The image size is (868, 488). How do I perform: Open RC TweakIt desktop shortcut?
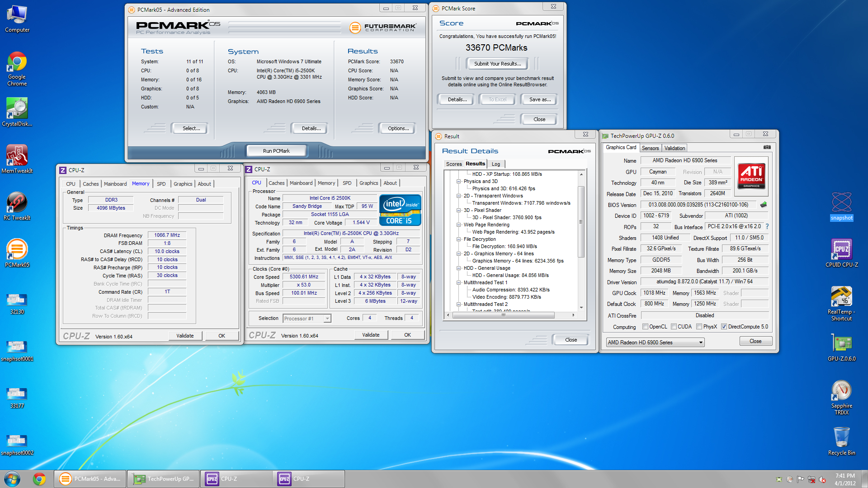(x=17, y=206)
